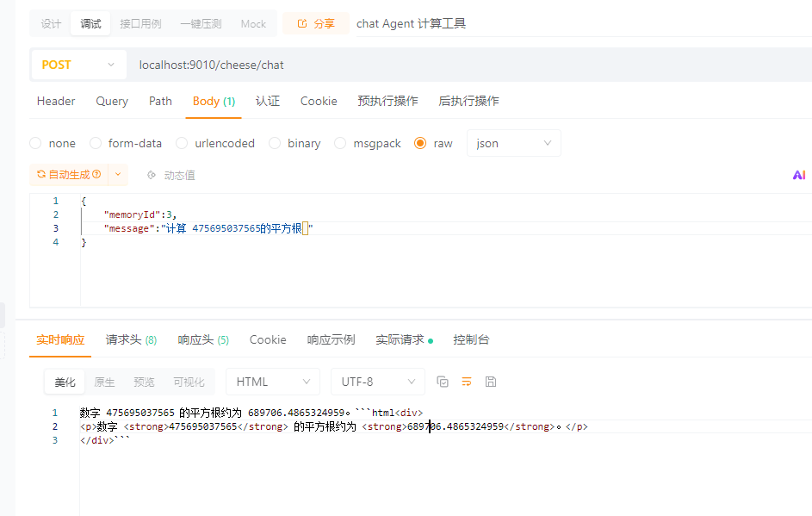Open the HTML response format dropdown

click(273, 382)
